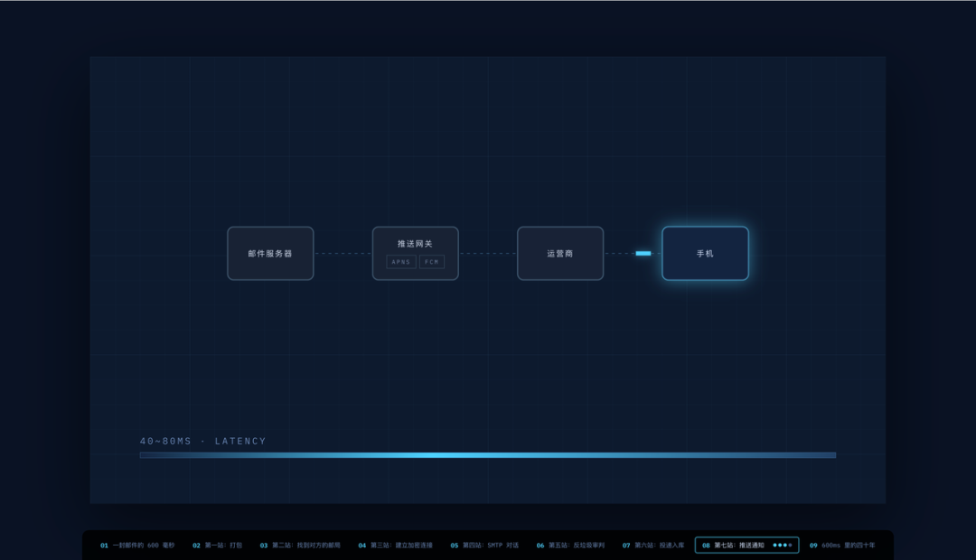Go to chapter 01 一封邮件的 600 毫秒

point(137,545)
